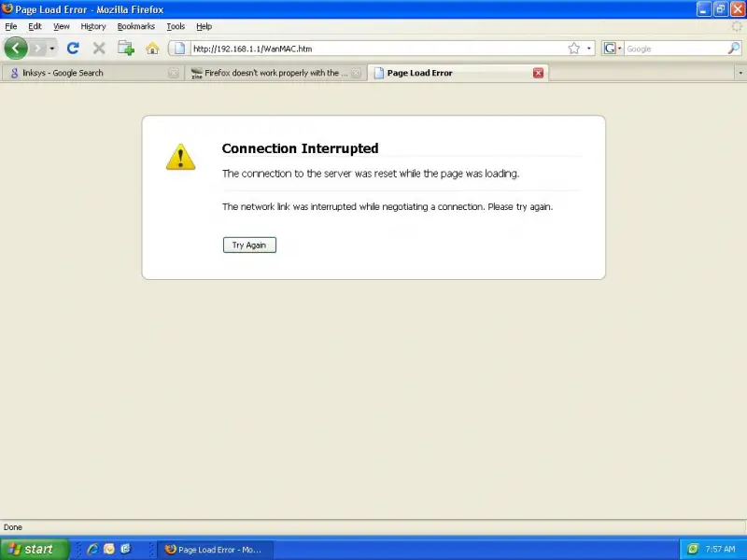Reload the page with the refresh icon
Viewport: 747px width, 560px height.
click(x=73, y=48)
